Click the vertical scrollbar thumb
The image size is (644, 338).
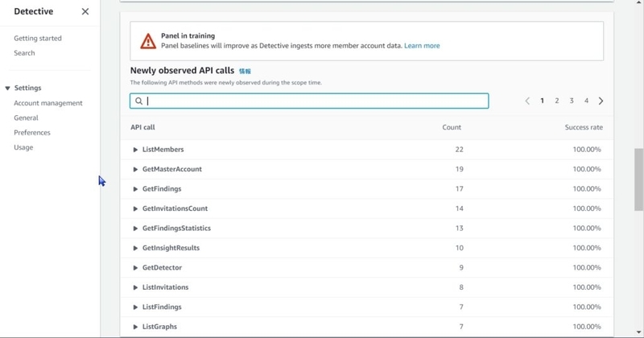638,180
